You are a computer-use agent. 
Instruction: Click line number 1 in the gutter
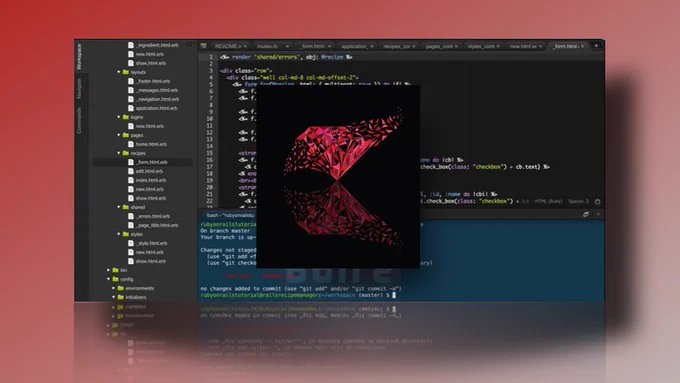(211, 57)
